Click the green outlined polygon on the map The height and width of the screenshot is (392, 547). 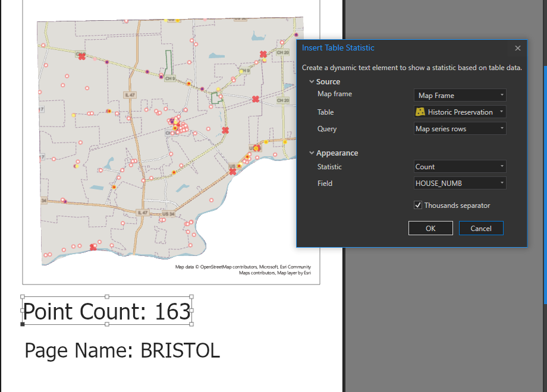point(168,60)
